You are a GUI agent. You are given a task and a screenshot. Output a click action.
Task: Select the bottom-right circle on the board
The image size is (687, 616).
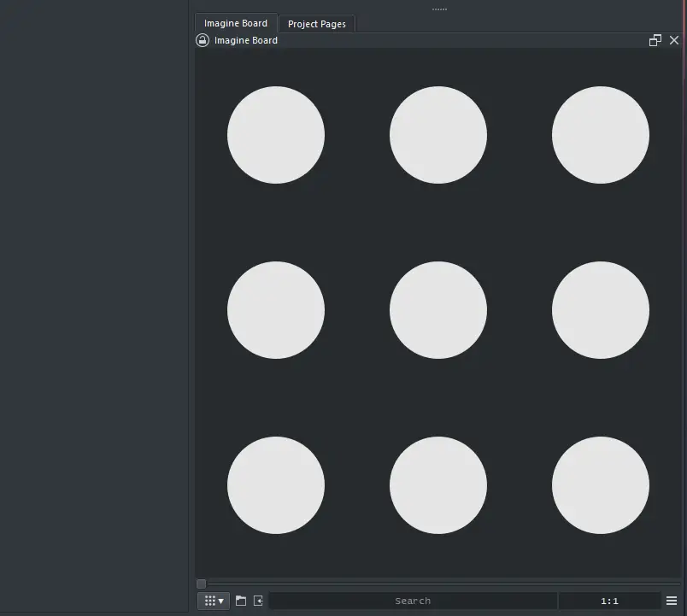pyautogui.click(x=601, y=485)
